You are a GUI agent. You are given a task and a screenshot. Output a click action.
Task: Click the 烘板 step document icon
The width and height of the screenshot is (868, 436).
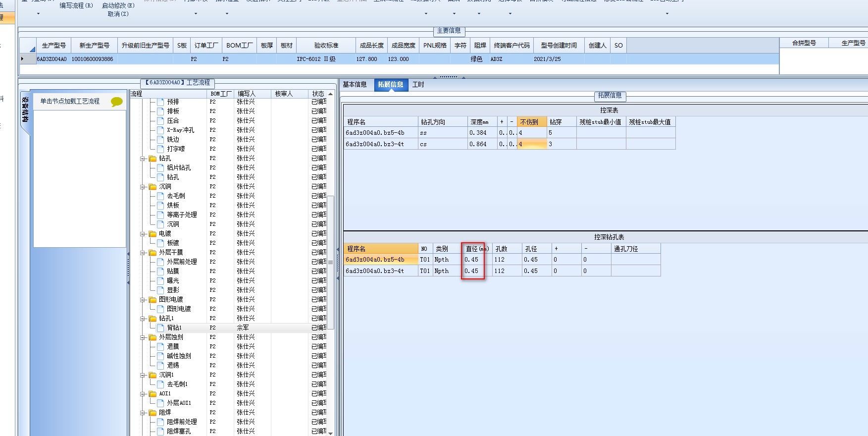pyautogui.click(x=160, y=205)
